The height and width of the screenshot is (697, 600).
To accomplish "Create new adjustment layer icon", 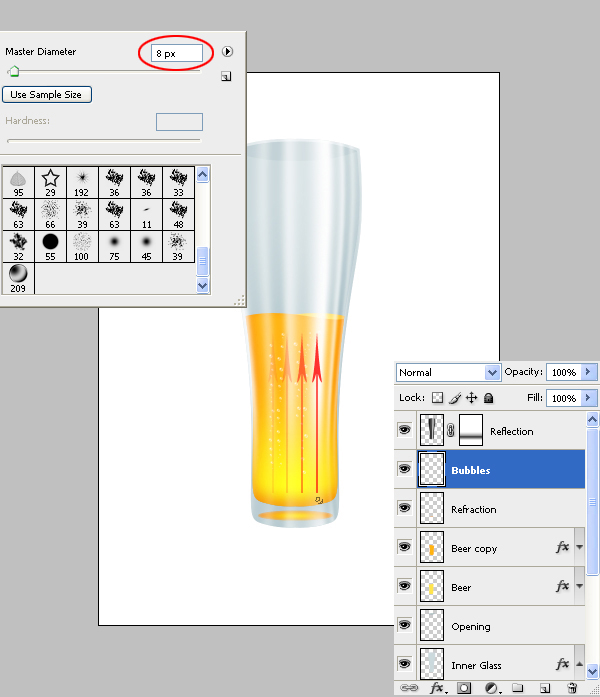I will coord(492,688).
